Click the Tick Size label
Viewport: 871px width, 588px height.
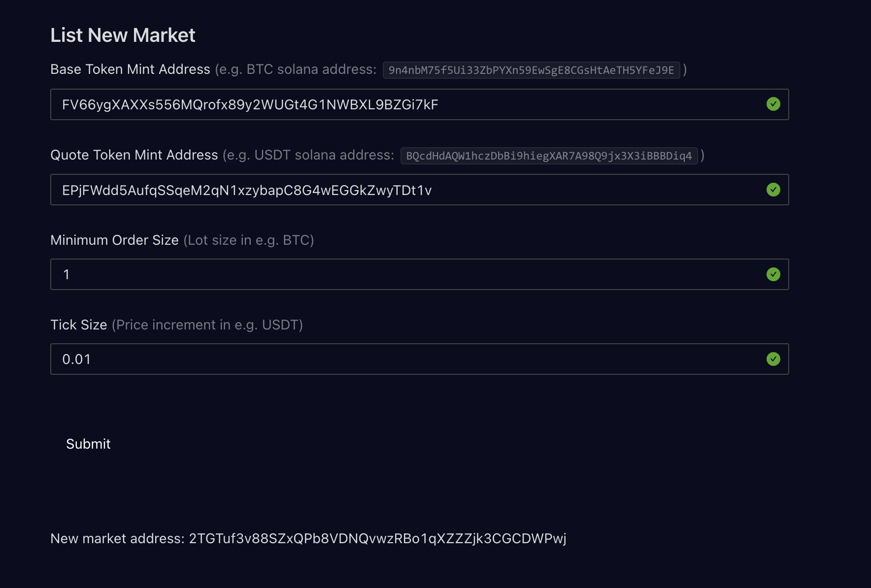[79, 325]
